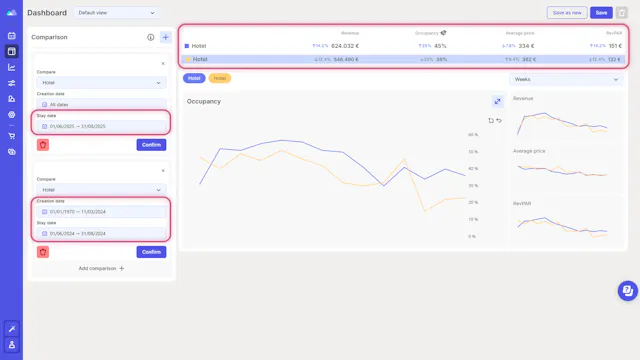Screen dimensions: 640x360
Task: Open the sliders settings sidebar icon
Action: (11, 83)
